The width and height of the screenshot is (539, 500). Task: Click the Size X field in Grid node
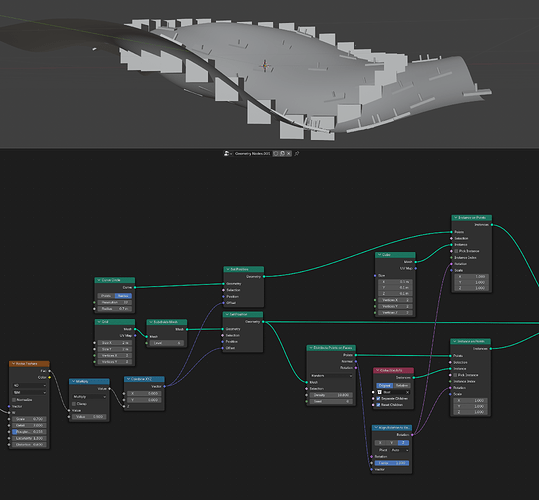point(115,343)
